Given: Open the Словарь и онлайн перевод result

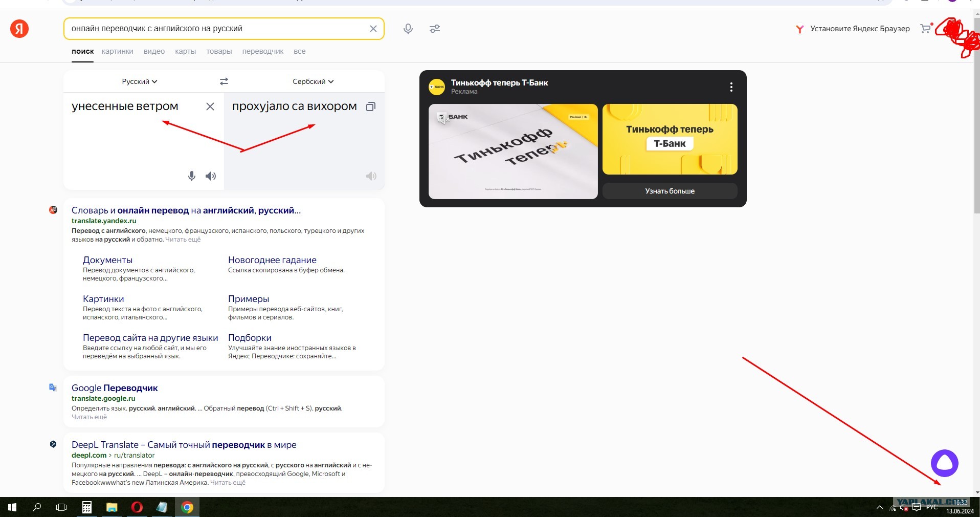Looking at the screenshot, I should click(x=186, y=210).
